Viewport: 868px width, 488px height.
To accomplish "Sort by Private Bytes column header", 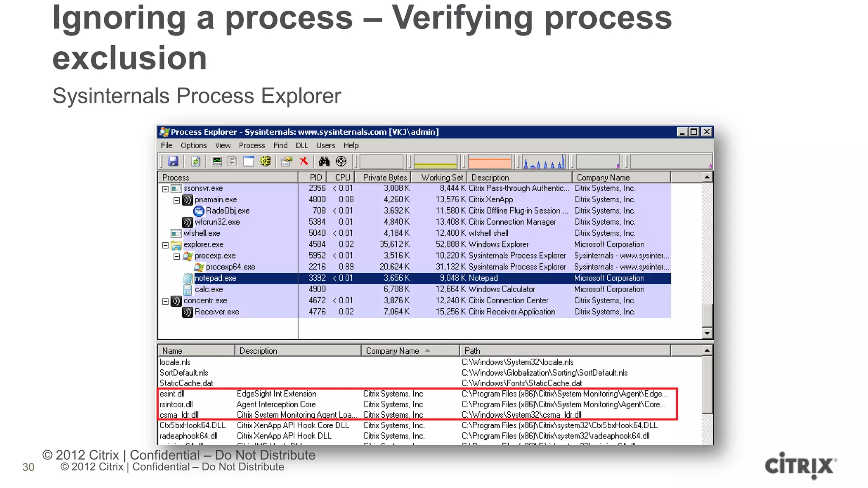I will 382,177.
